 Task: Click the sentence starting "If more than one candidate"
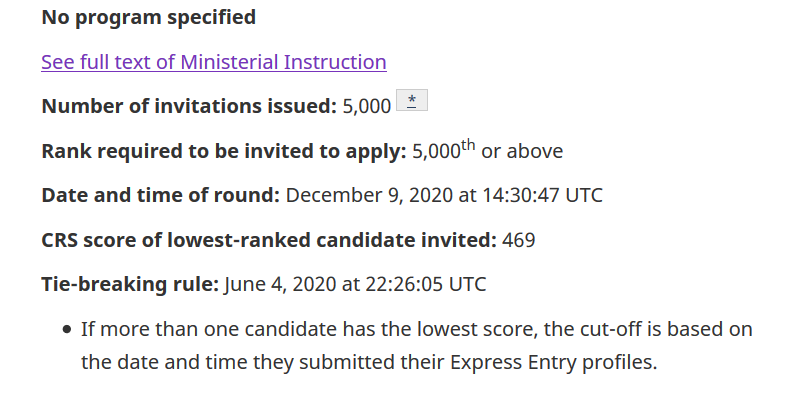tap(417, 346)
